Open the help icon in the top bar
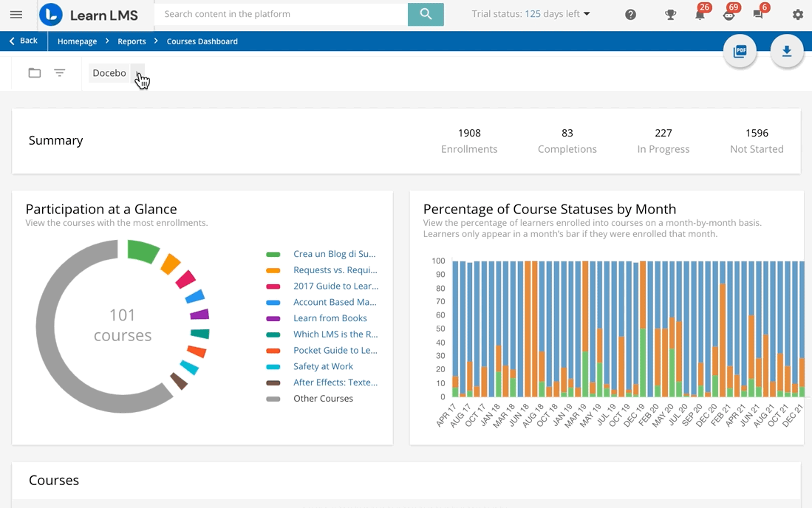Image resolution: width=812 pixels, height=508 pixels. [x=630, y=14]
